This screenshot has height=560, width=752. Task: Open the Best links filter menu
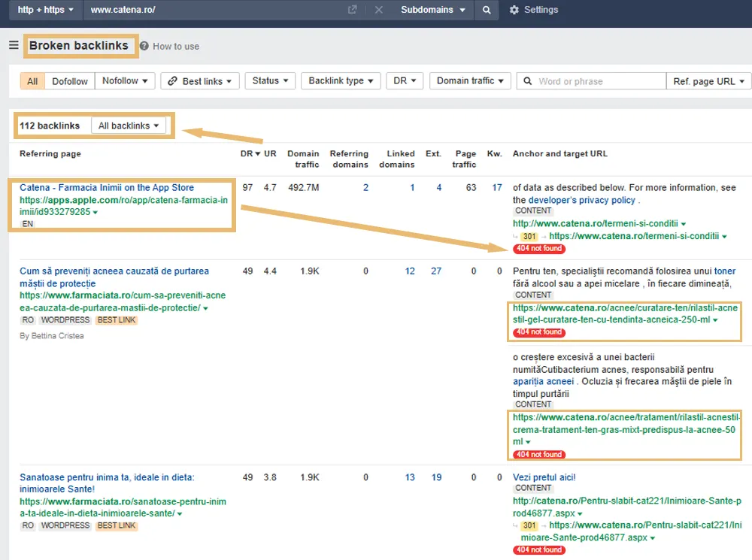point(200,81)
